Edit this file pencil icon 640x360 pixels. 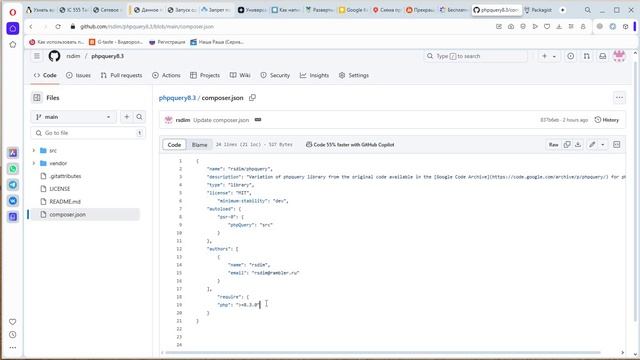pyautogui.click(x=592, y=144)
